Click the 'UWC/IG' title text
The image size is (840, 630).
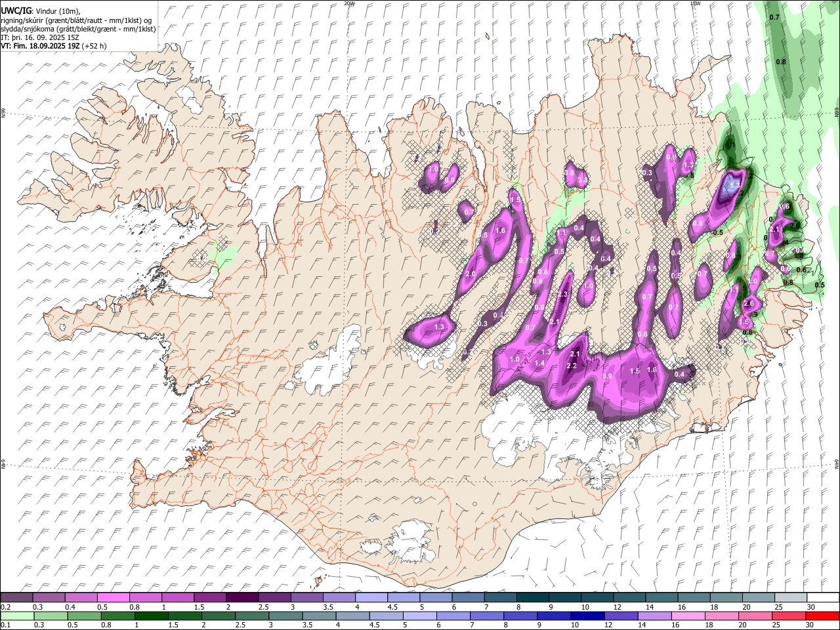(15, 10)
